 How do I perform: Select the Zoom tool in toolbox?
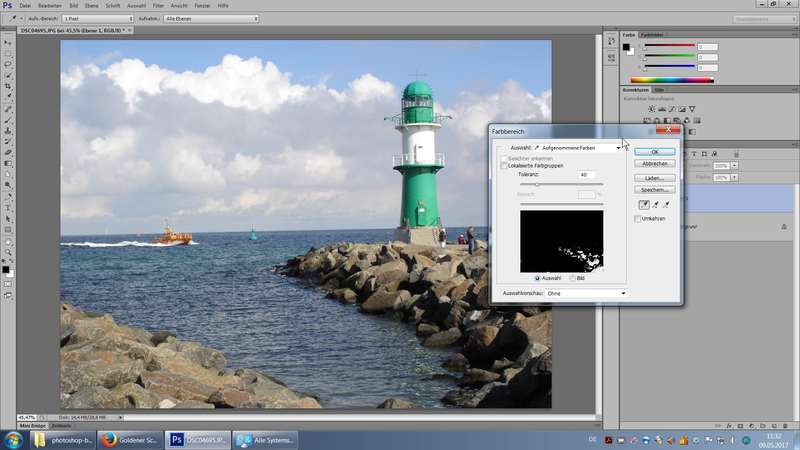8,252
